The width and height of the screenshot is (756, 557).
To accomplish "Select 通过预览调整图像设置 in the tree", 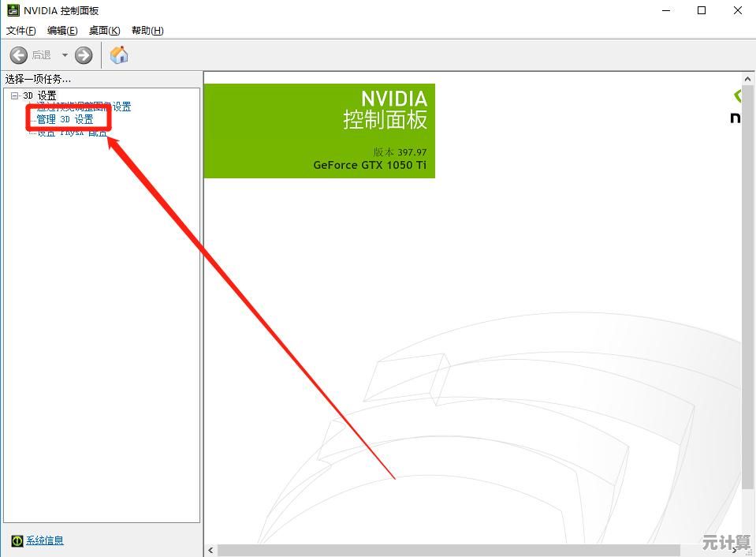I will 84,107.
